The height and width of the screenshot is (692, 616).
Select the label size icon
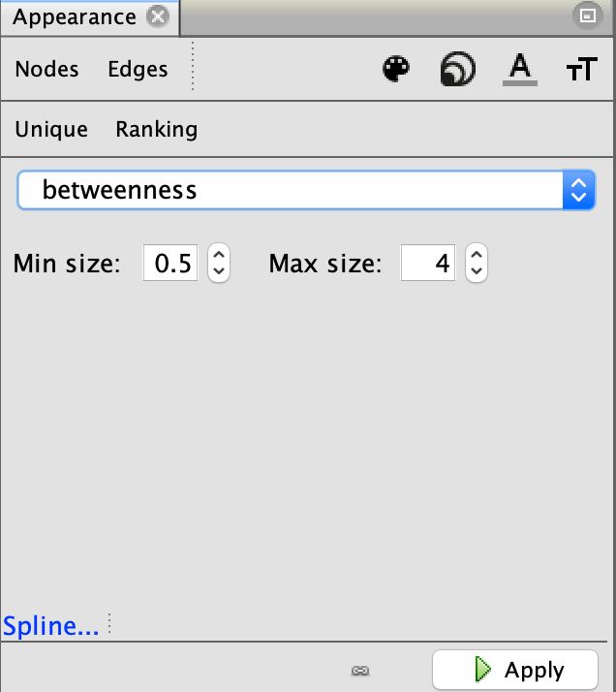coord(581,69)
